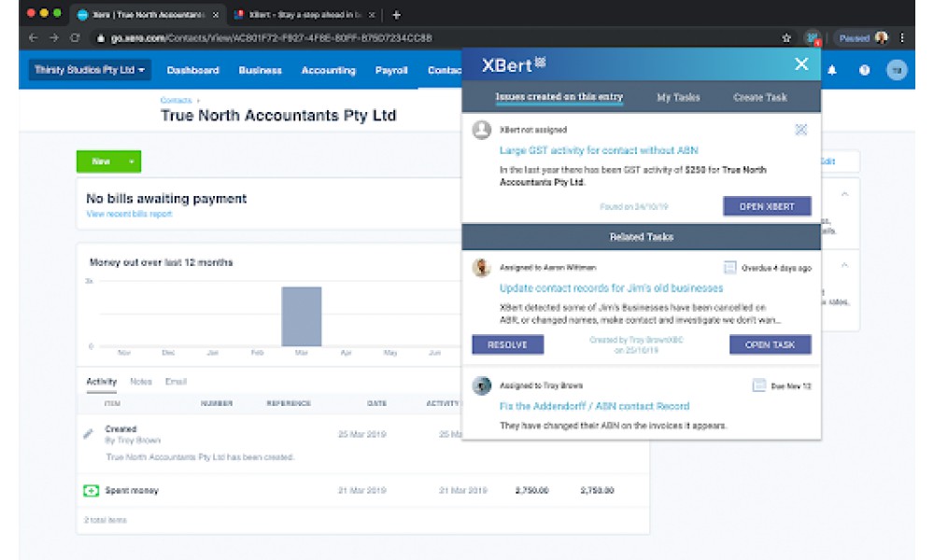Open the Xero help question mark icon
This screenshot has height=560, width=934.
[864, 70]
